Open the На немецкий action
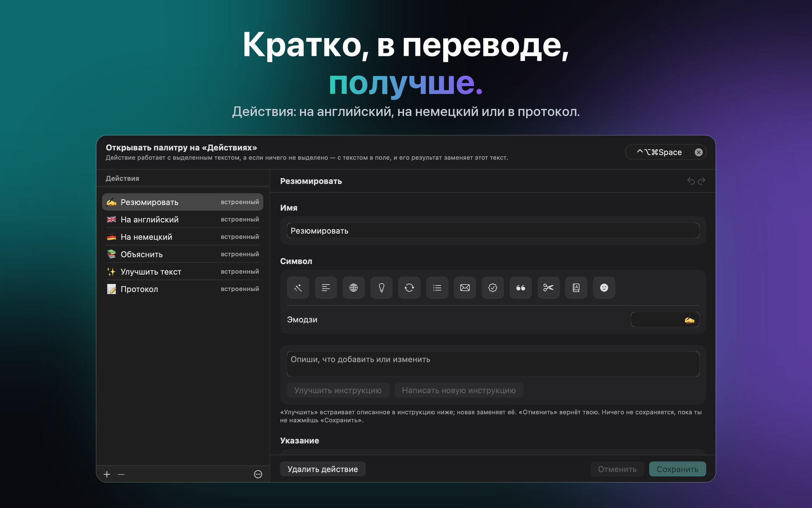 (183, 237)
